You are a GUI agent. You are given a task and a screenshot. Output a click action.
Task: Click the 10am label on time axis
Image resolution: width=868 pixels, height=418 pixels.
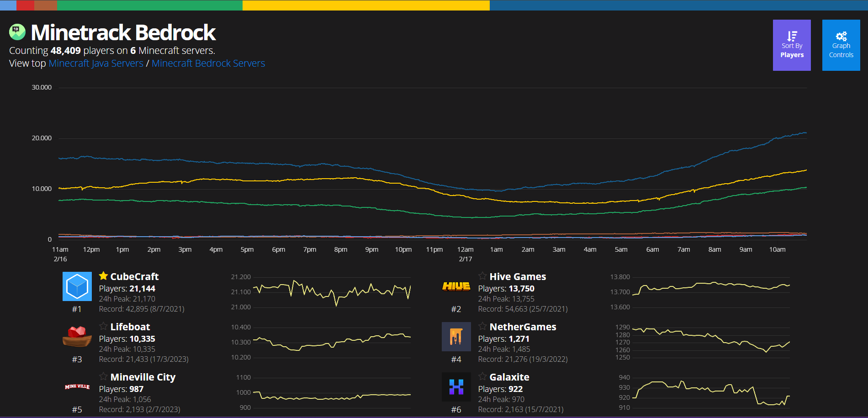(x=777, y=249)
